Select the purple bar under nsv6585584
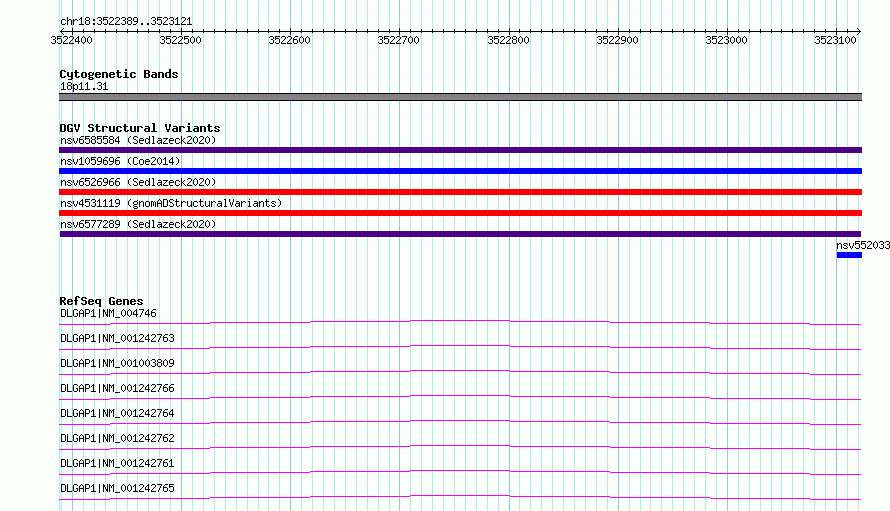This screenshot has height=511, width=890. (x=460, y=150)
